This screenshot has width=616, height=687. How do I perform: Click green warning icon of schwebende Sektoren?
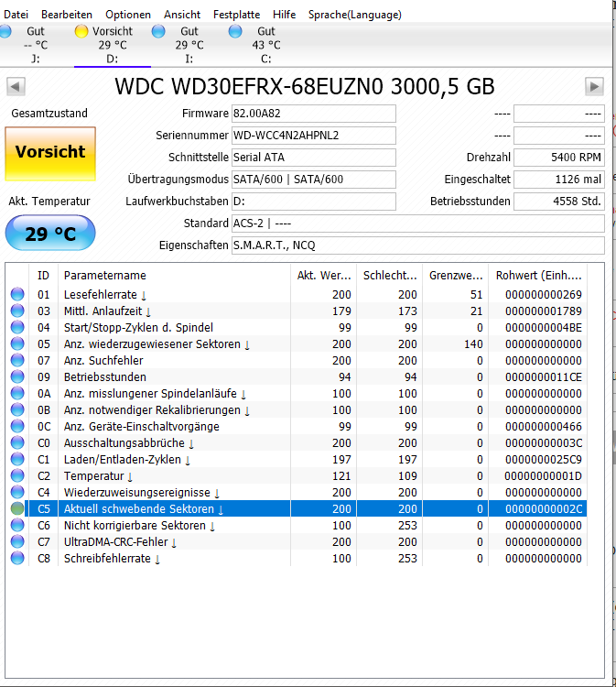click(x=17, y=508)
